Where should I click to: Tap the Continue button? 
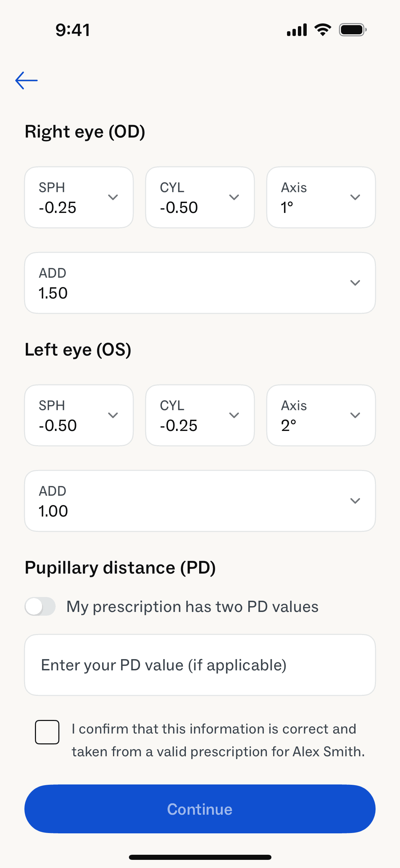coord(200,809)
